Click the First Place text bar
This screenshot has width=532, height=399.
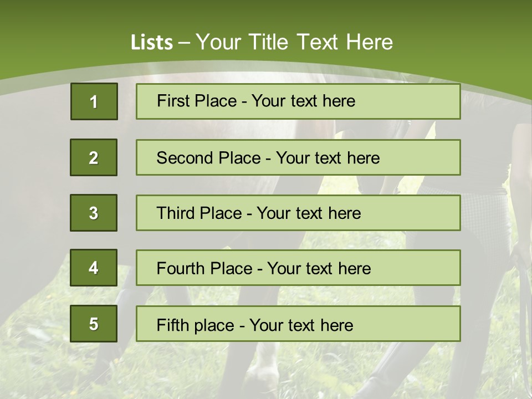[298, 101]
